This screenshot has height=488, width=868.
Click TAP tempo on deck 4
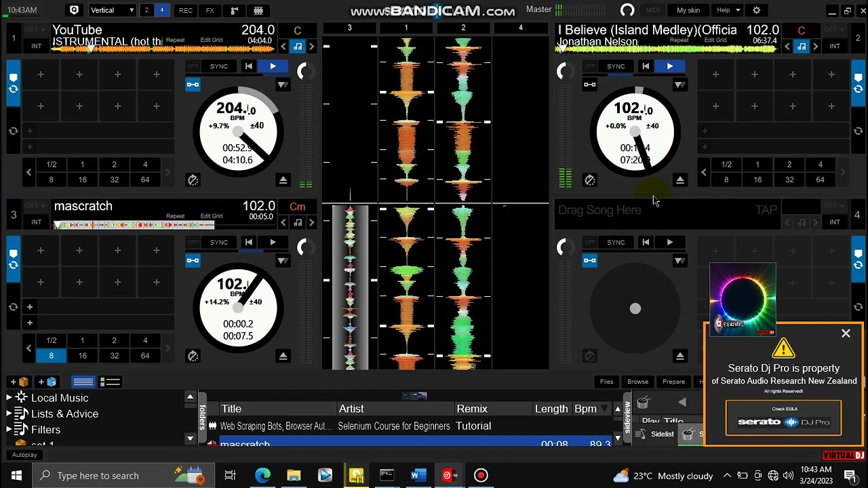pyautogui.click(x=766, y=210)
